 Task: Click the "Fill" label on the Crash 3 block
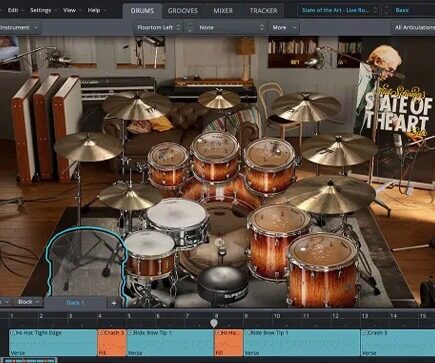(102, 353)
